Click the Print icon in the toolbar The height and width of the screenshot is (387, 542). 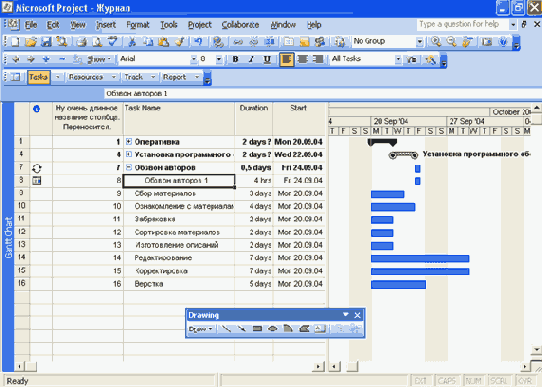tap(82, 42)
